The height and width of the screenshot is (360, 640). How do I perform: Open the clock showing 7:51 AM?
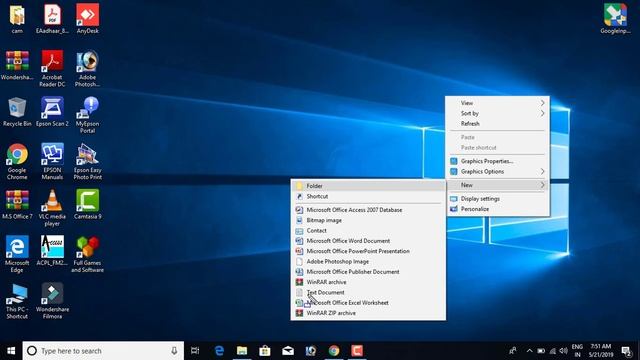601,351
